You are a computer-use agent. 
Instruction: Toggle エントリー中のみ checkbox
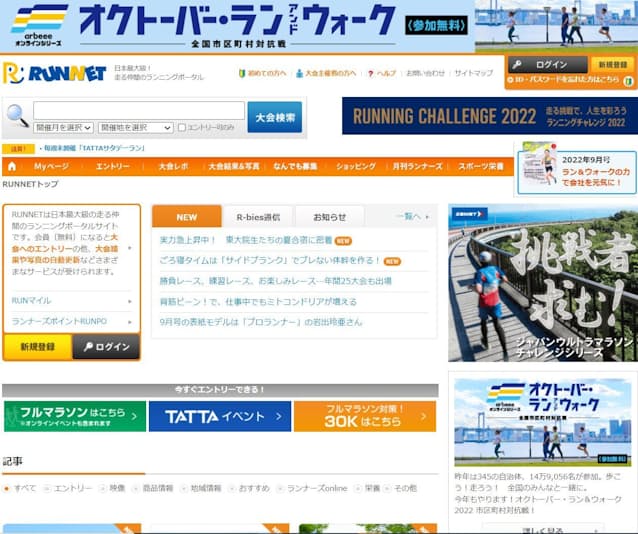182,128
